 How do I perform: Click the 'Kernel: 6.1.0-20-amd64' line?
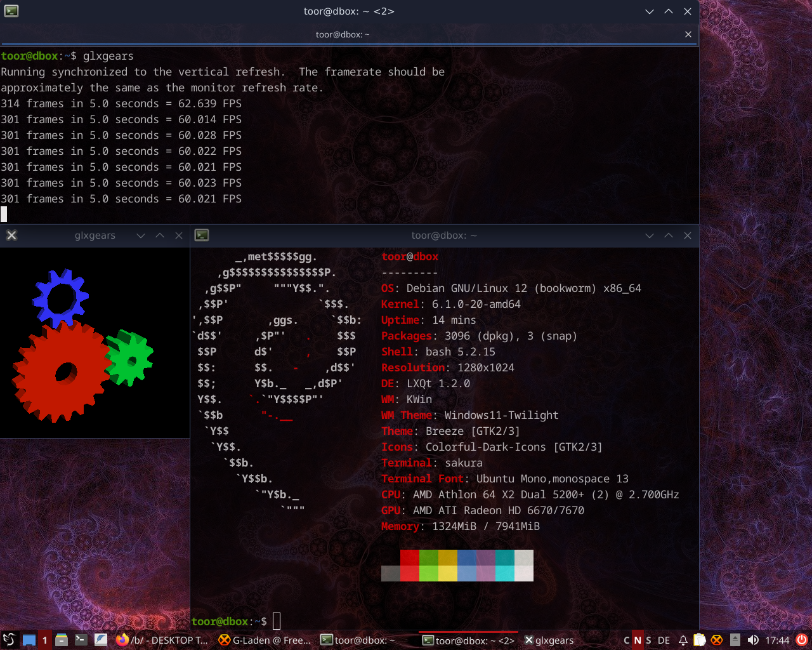pyautogui.click(x=451, y=304)
